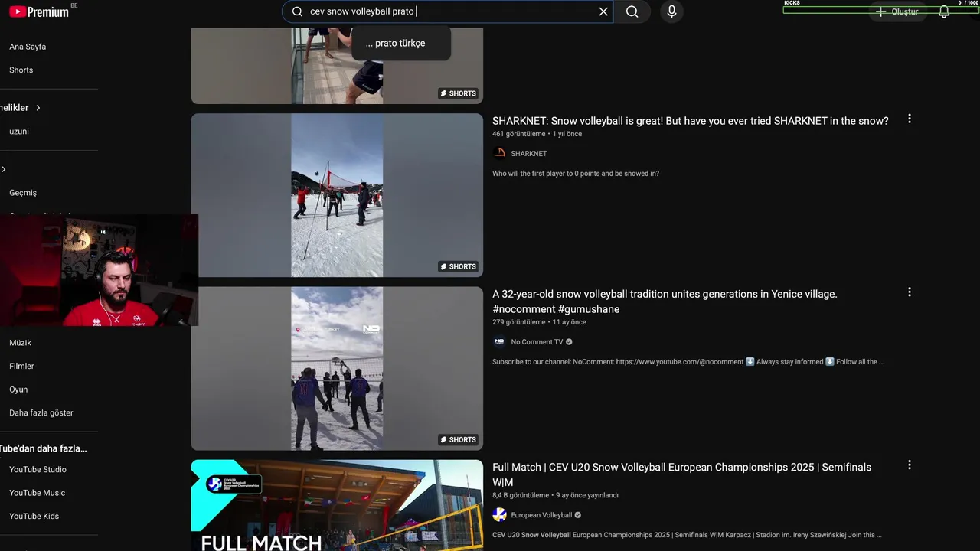Clear the search box with X
Viewport: 980px width, 551px height.
pyautogui.click(x=603, y=11)
